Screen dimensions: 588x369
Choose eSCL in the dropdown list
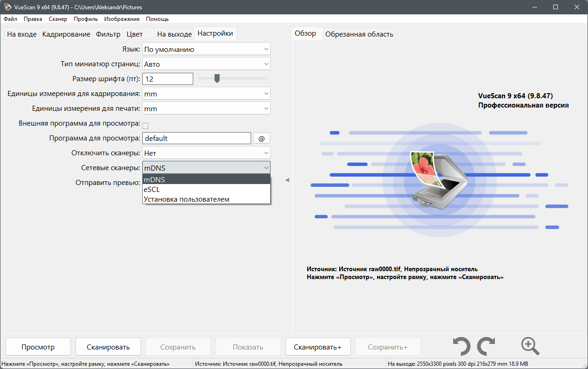(x=206, y=189)
